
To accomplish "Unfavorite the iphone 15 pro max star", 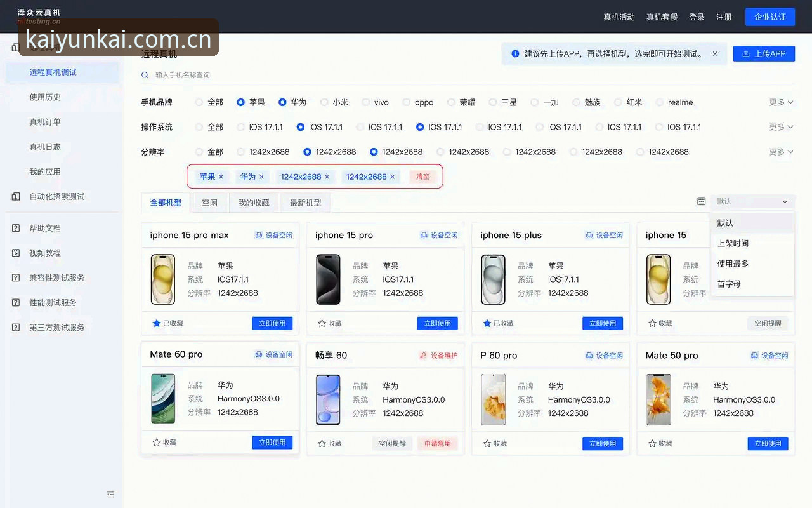I will coord(157,323).
